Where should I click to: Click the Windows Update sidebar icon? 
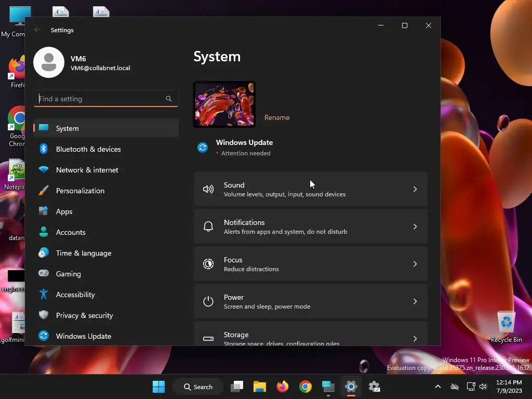pyautogui.click(x=44, y=336)
